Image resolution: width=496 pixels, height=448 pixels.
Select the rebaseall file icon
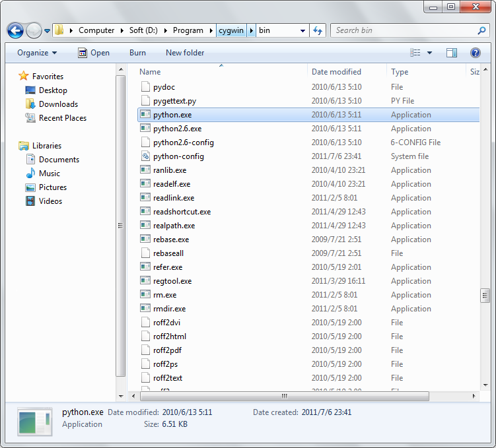(x=145, y=253)
